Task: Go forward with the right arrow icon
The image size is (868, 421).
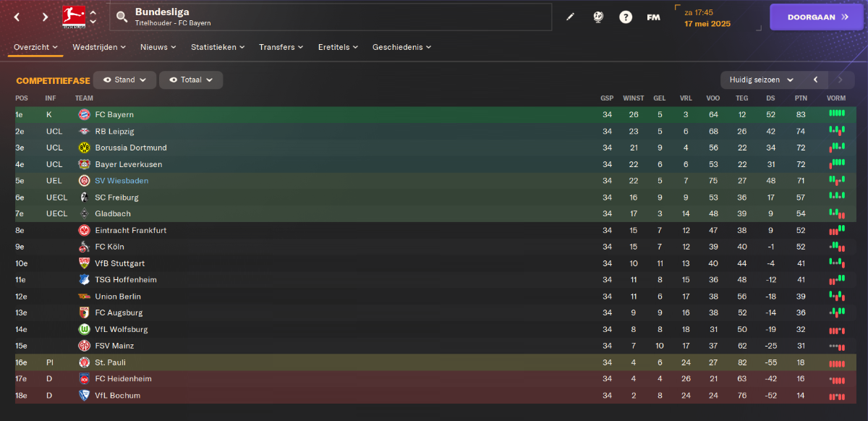Action: pos(45,17)
